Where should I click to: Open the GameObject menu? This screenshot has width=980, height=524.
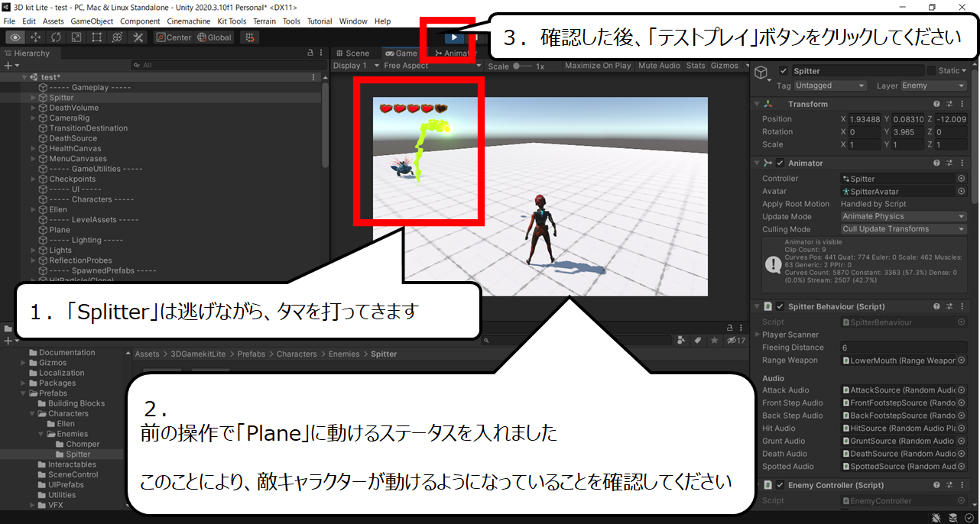(x=92, y=21)
